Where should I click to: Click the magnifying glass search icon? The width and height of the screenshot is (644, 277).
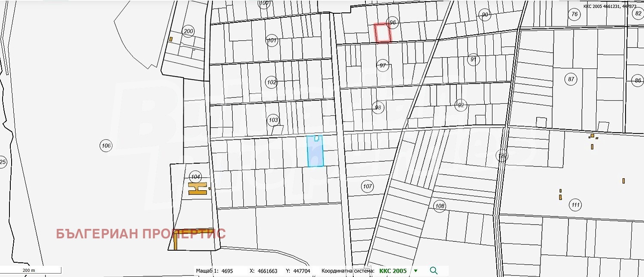(x=434, y=271)
